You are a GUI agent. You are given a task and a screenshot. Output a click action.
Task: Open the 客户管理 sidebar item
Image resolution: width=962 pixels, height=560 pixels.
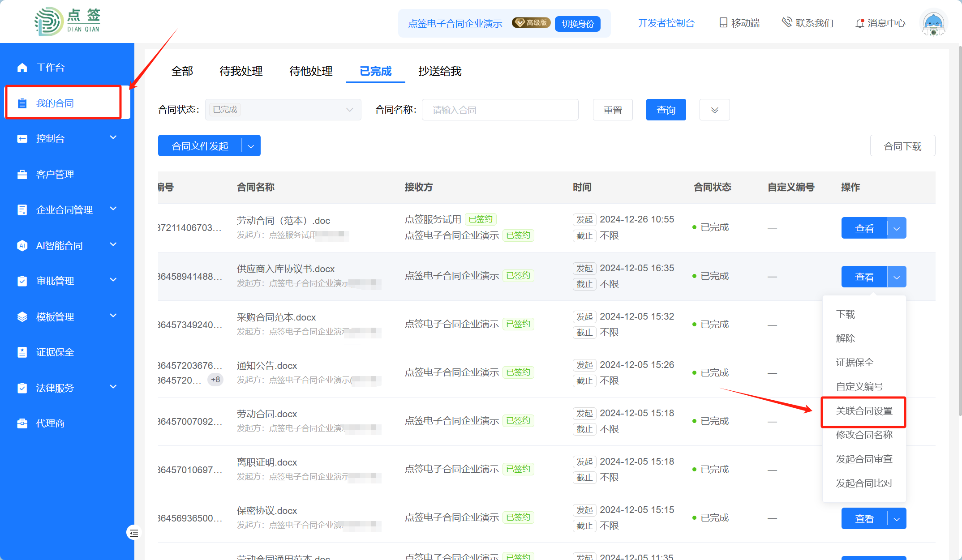67,175
